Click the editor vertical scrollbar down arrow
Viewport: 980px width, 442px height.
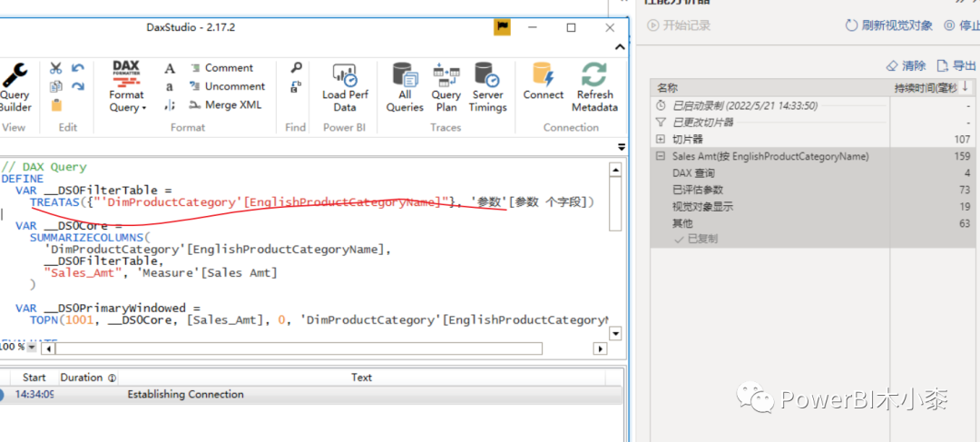[x=615, y=333]
